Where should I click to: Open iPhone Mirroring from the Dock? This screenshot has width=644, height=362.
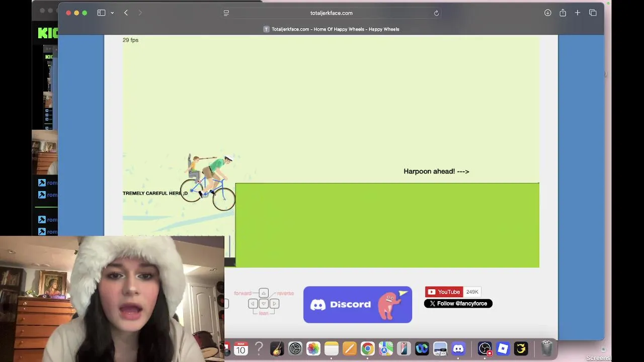tap(404, 348)
